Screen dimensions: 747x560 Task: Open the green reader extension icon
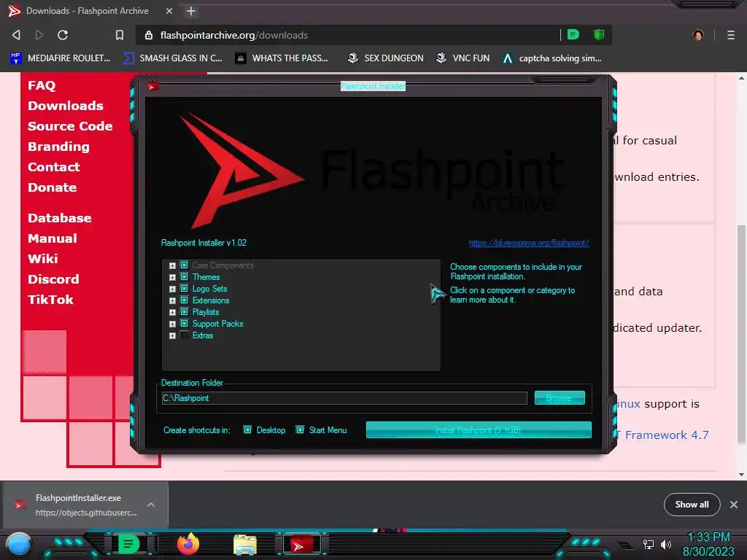[573, 34]
